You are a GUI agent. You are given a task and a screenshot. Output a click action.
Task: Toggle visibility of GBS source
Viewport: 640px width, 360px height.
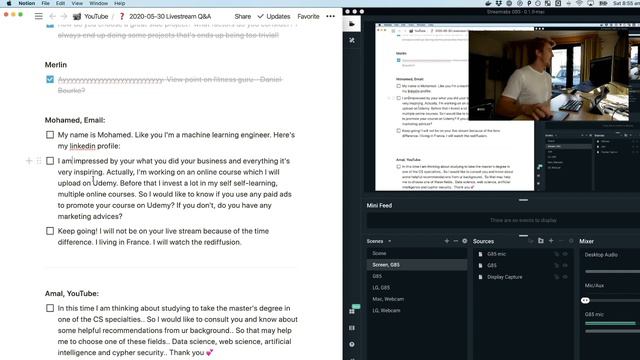point(565,265)
